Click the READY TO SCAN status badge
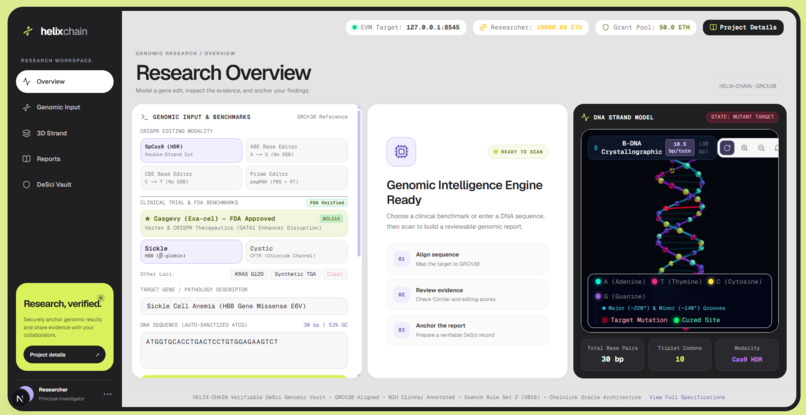Image resolution: width=806 pixels, height=415 pixels. coord(518,152)
